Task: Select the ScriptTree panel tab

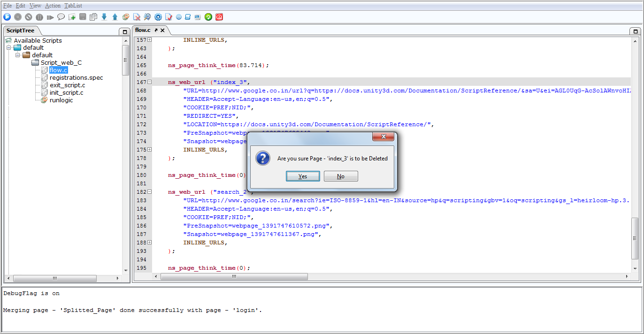Action: (21, 30)
